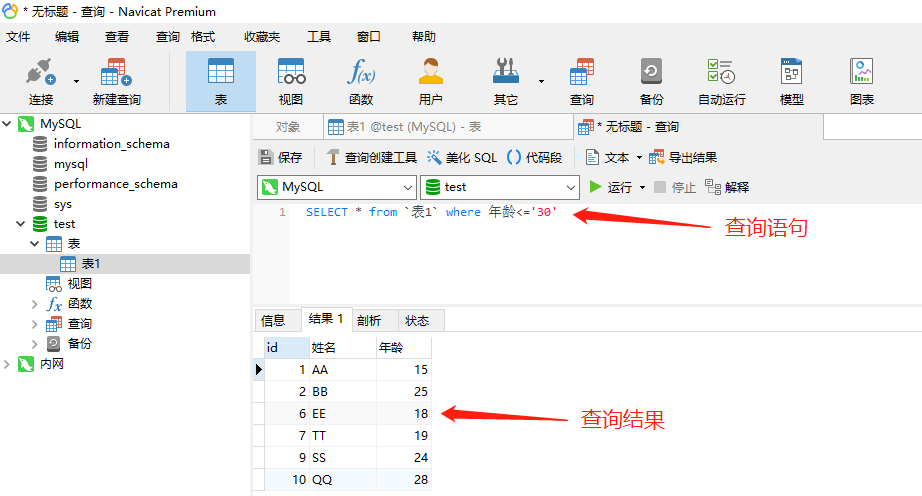Open the 格式 menu

tap(203, 36)
